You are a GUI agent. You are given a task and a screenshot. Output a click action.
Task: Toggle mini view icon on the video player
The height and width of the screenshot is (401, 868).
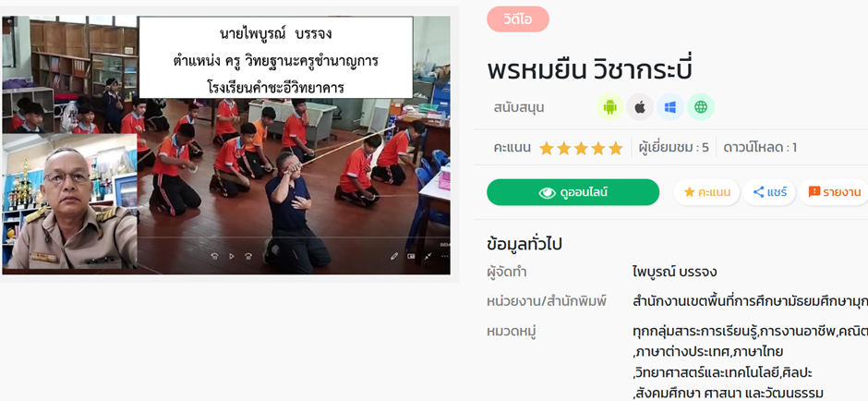[x=411, y=256]
